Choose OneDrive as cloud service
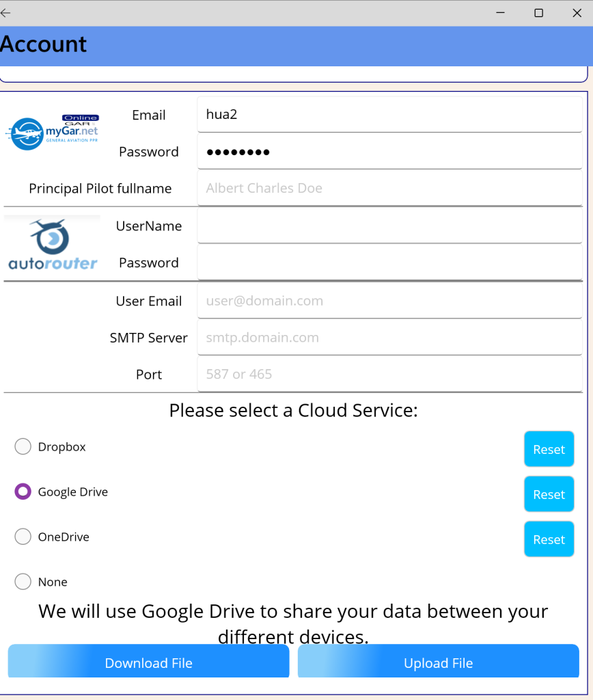The width and height of the screenshot is (593, 700). click(x=23, y=537)
